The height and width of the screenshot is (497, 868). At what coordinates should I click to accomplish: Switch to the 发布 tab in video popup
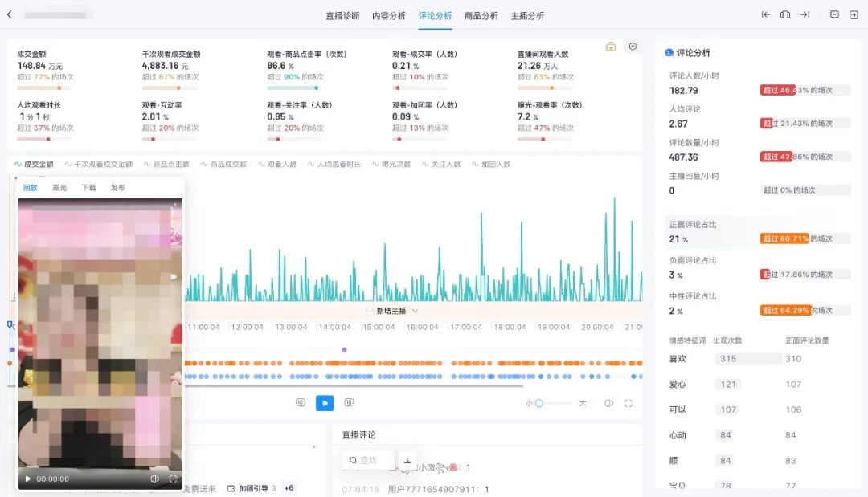pyautogui.click(x=117, y=188)
